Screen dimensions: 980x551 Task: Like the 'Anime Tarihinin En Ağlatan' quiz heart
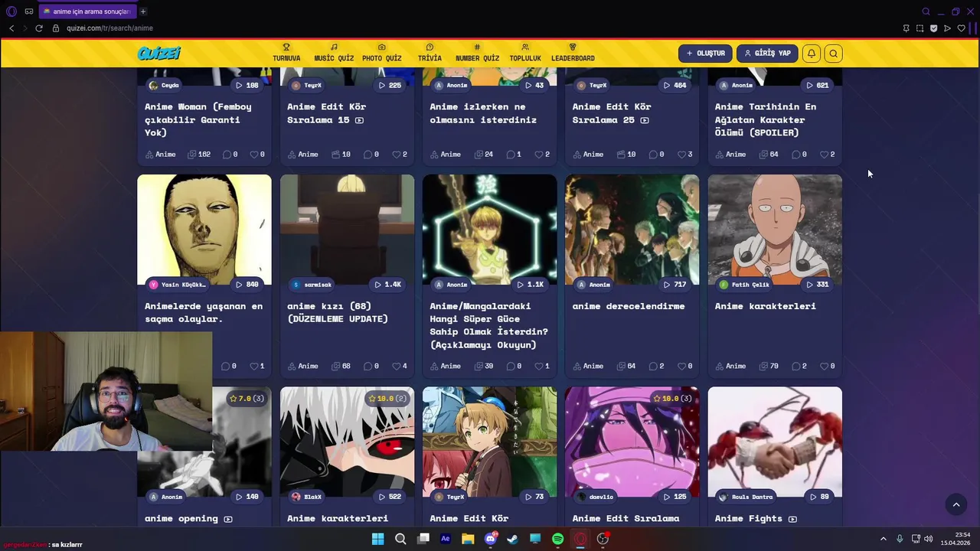point(828,155)
